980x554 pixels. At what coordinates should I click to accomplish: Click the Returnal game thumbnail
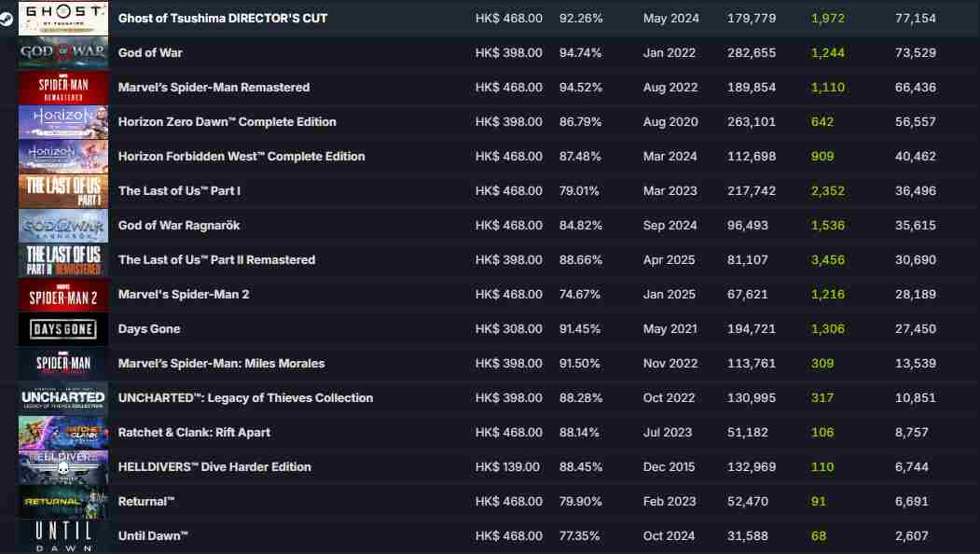[x=63, y=502]
